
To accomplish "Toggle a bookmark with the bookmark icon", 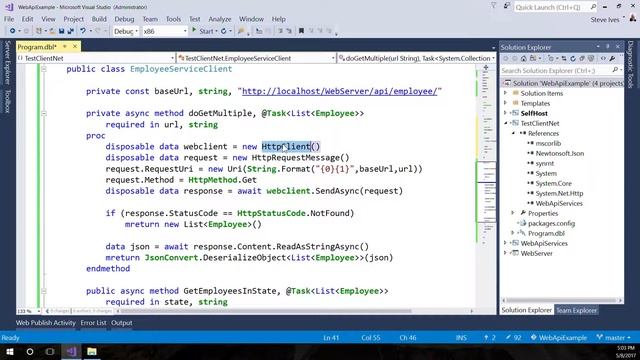I will 301,31.
